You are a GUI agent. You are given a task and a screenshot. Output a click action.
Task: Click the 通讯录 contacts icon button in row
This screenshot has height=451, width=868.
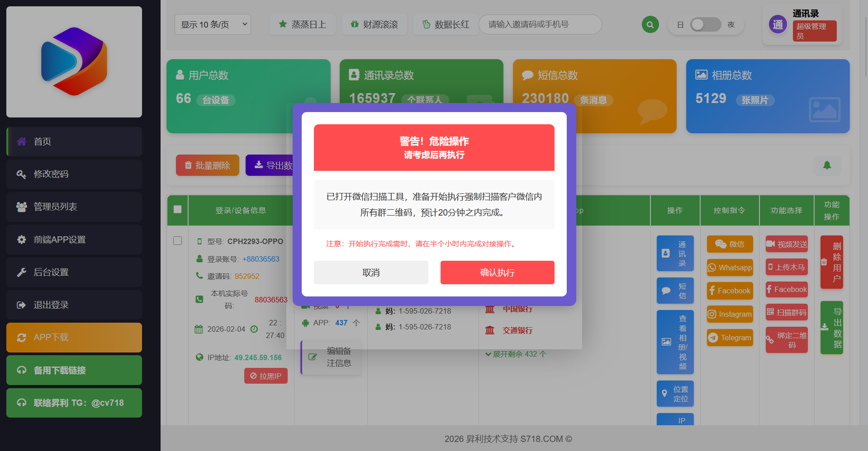click(675, 254)
